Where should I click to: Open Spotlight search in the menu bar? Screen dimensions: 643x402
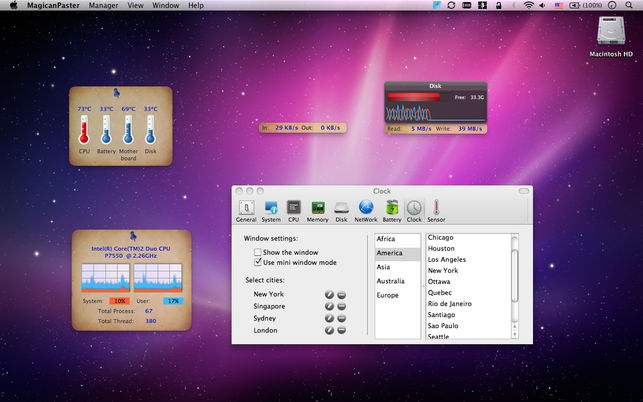point(629,5)
